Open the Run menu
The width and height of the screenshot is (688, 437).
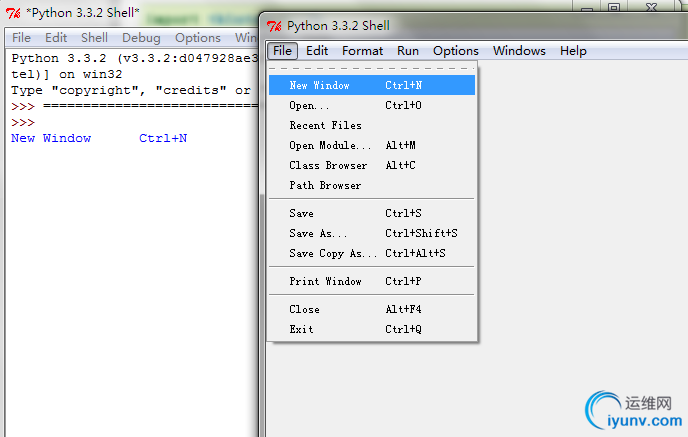pyautogui.click(x=408, y=51)
